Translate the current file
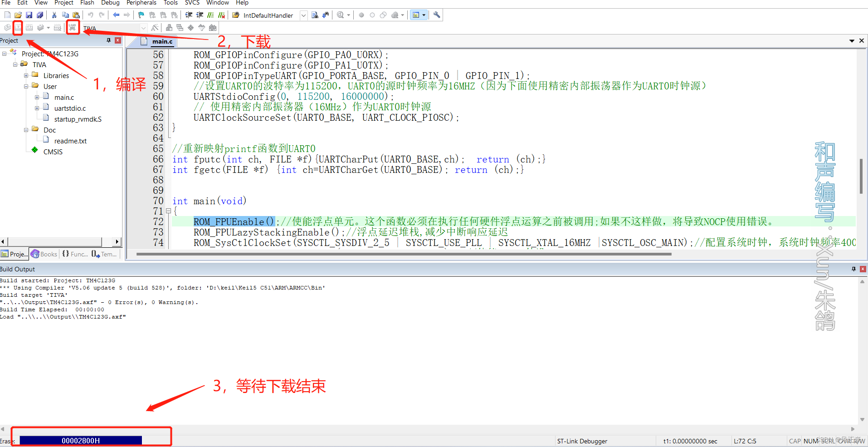This screenshot has height=447, width=868. pos(7,28)
